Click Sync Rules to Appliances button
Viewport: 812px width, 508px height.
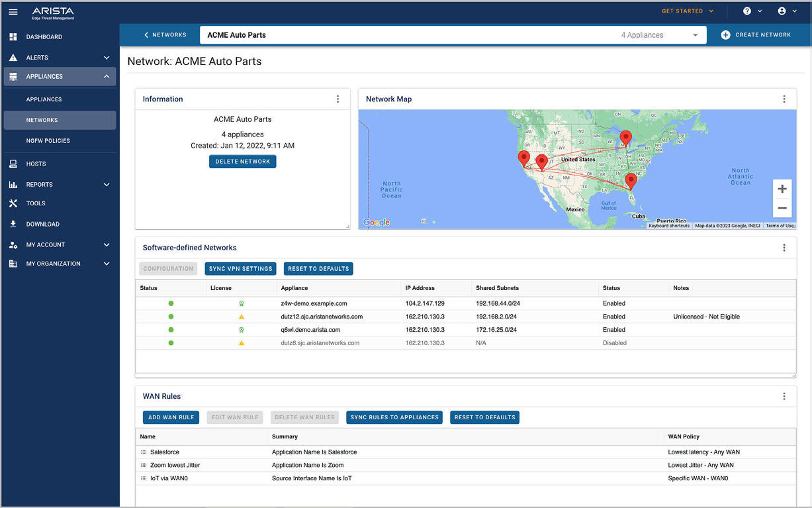point(394,417)
